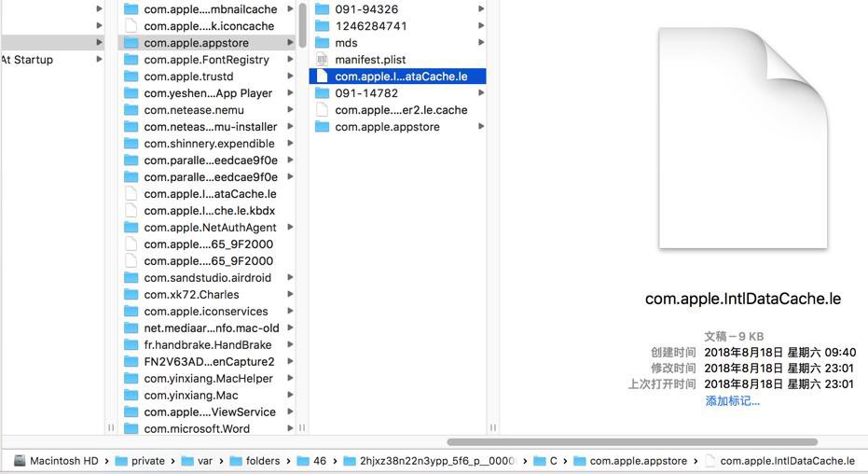This screenshot has width=868, height=474.
Task: Click folder icon of com.apple.trustd
Action: click(131, 77)
